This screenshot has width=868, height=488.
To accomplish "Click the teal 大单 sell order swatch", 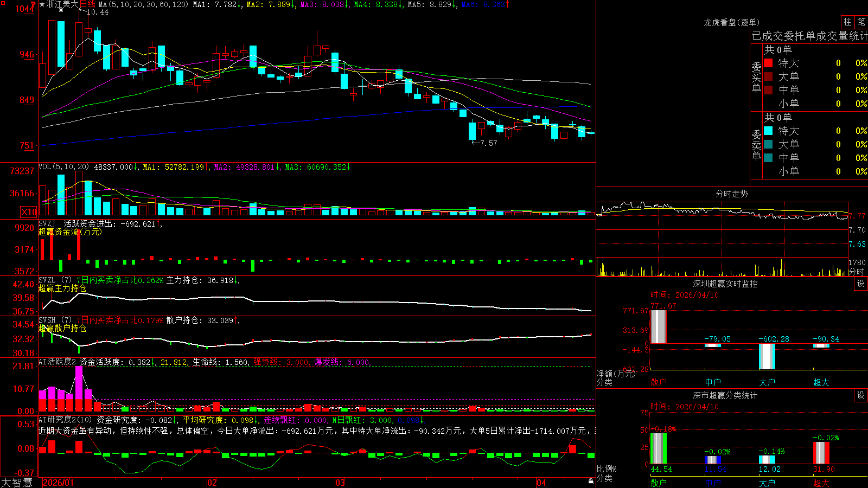I will 768,144.
